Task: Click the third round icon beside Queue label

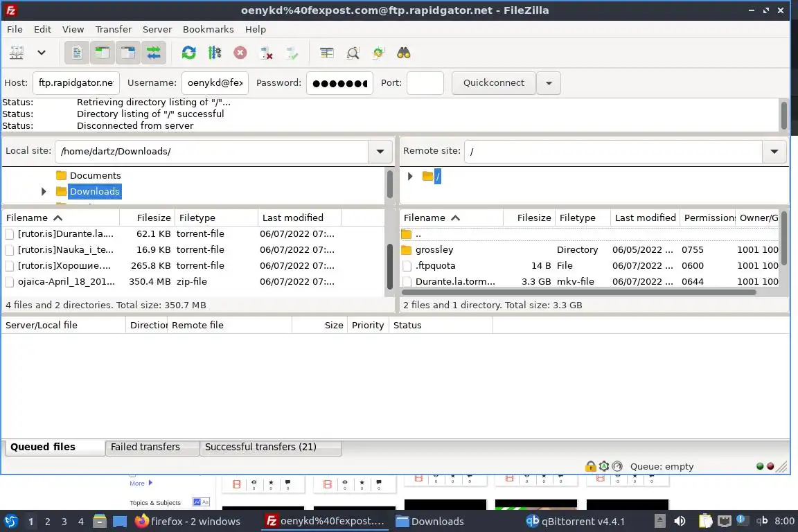Action: (x=617, y=465)
